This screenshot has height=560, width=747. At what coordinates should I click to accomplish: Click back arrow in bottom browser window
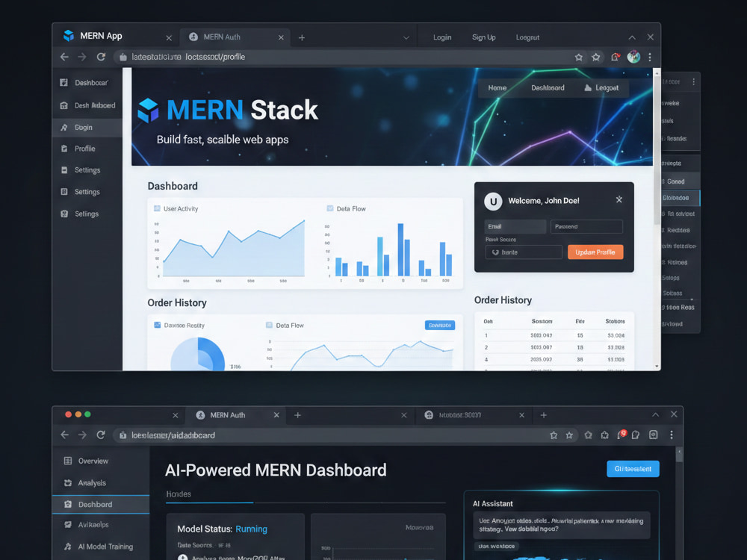tap(65, 435)
